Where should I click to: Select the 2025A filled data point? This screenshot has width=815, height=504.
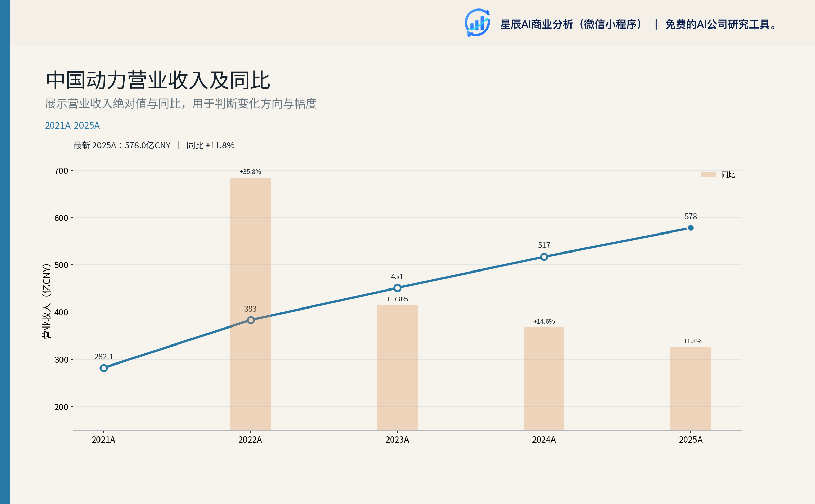(x=690, y=228)
